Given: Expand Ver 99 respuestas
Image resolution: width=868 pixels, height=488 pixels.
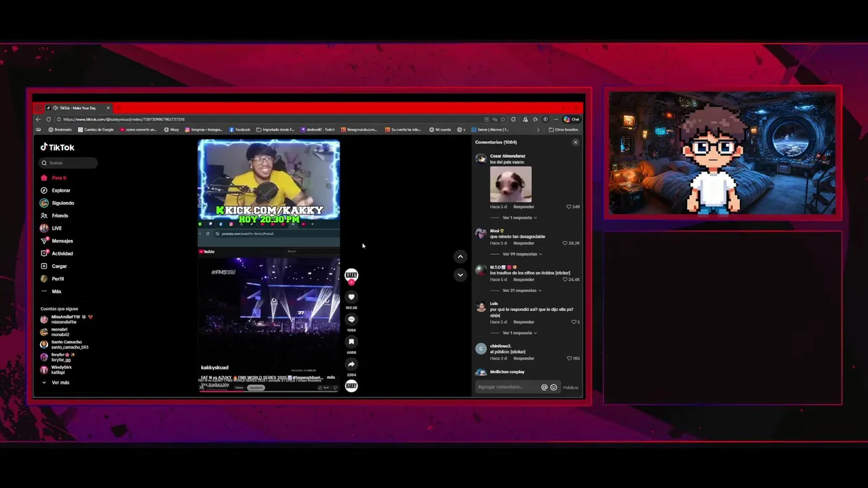Looking at the screenshot, I should click(521, 254).
